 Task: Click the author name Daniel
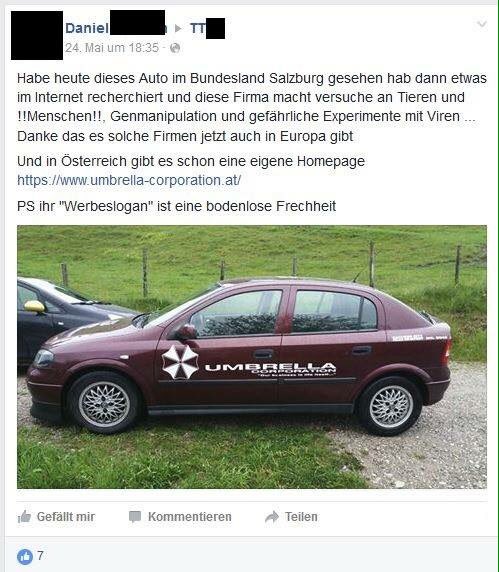tap(87, 28)
